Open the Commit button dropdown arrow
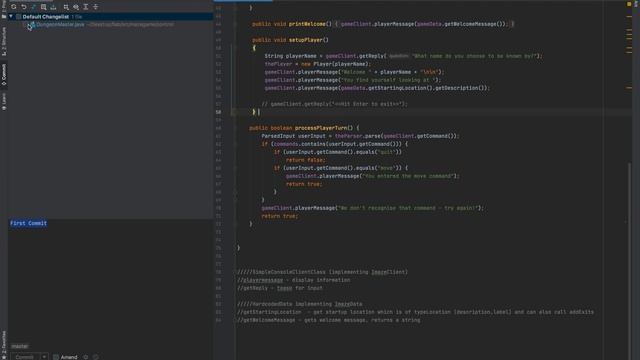 point(44,357)
